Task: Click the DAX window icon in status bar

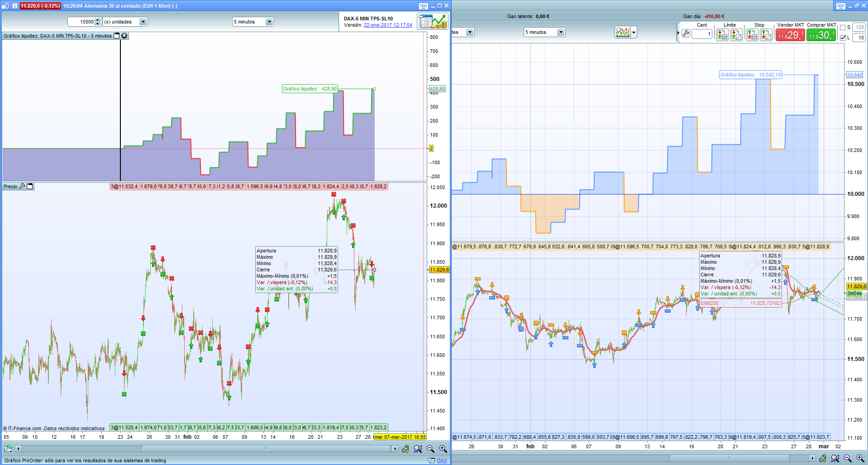Action: point(431,460)
